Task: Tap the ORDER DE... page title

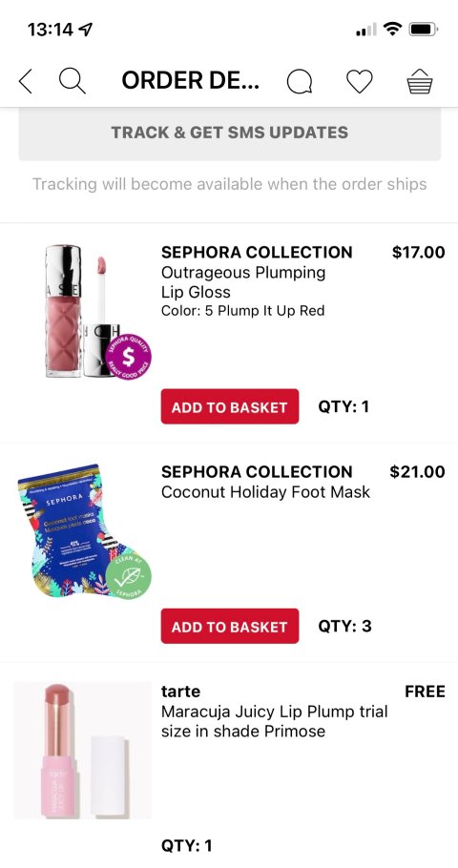Action: tap(191, 81)
